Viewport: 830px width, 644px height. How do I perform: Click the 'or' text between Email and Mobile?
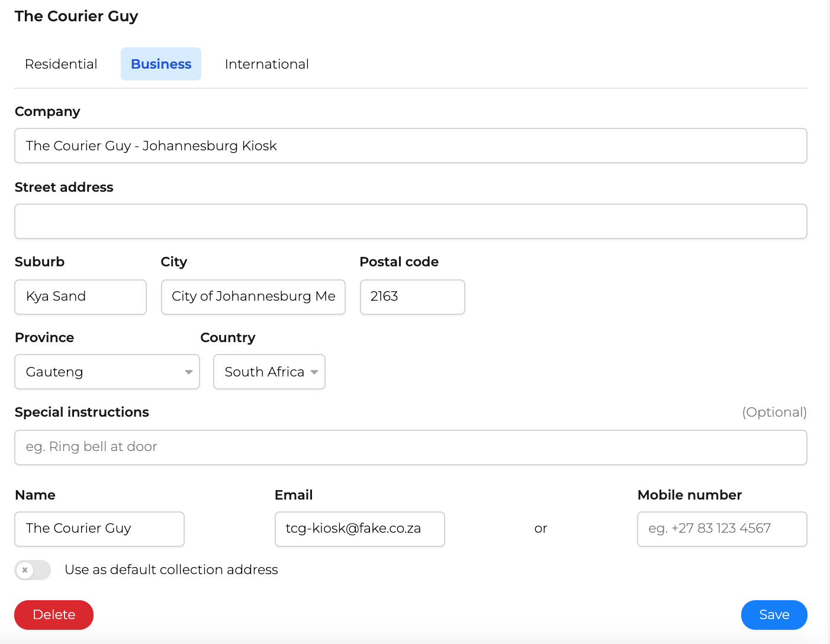(541, 529)
